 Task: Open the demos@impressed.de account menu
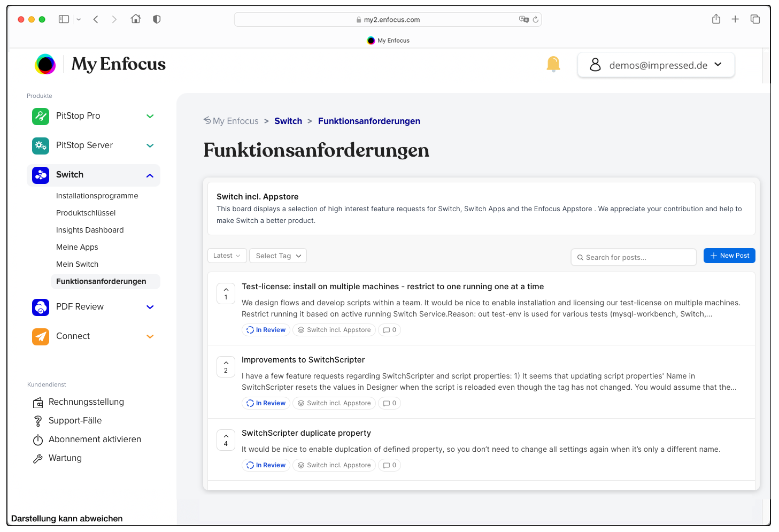coord(655,65)
